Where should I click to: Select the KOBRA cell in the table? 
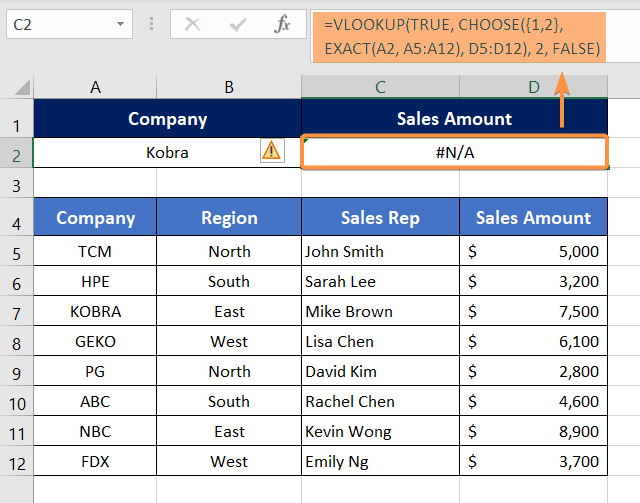[x=95, y=311]
